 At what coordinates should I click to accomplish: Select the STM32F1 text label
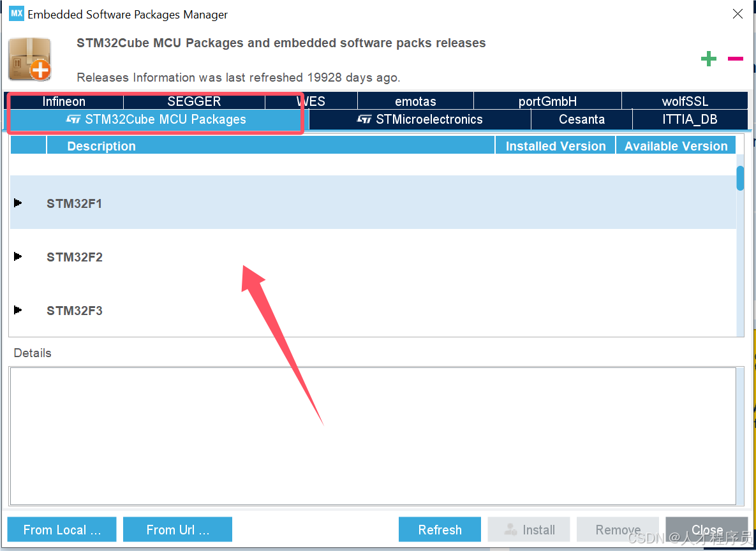pyautogui.click(x=74, y=203)
